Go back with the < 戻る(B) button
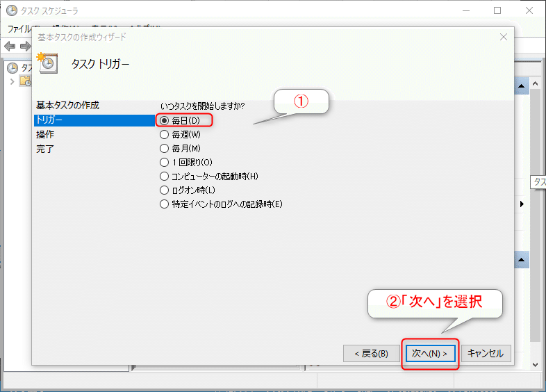546x392 pixels. (371, 353)
